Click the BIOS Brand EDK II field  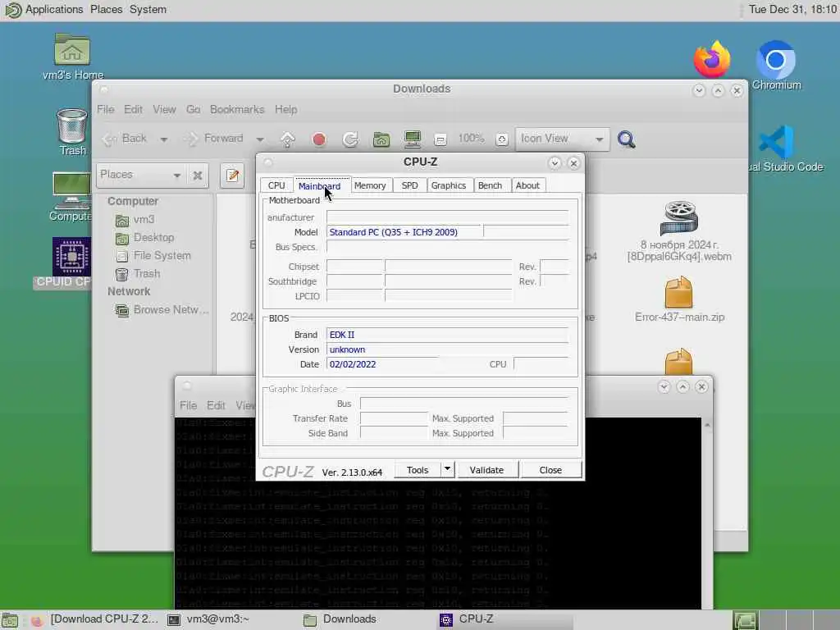point(447,335)
